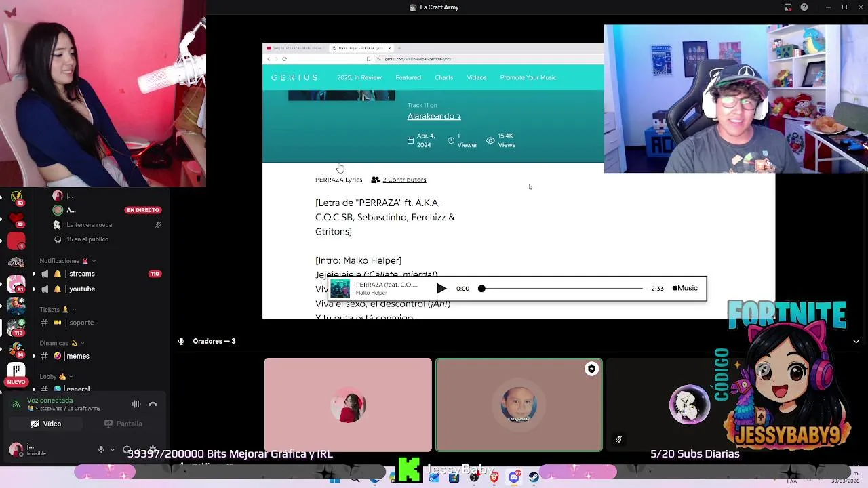Click the moderator shield icon on speaker tile
The width and height of the screenshot is (868, 488).
click(x=591, y=369)
